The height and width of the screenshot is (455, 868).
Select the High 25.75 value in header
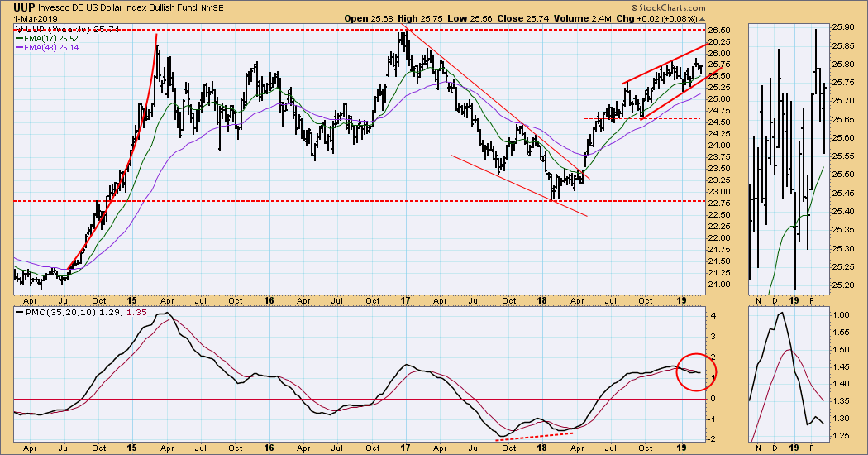click(x=421, y=18)
